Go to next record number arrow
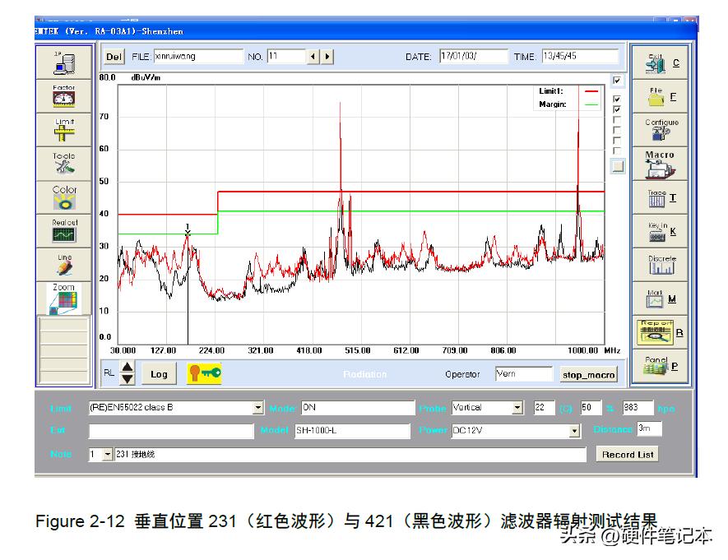This screenshot has width=728, height=560. coord(327,57)
